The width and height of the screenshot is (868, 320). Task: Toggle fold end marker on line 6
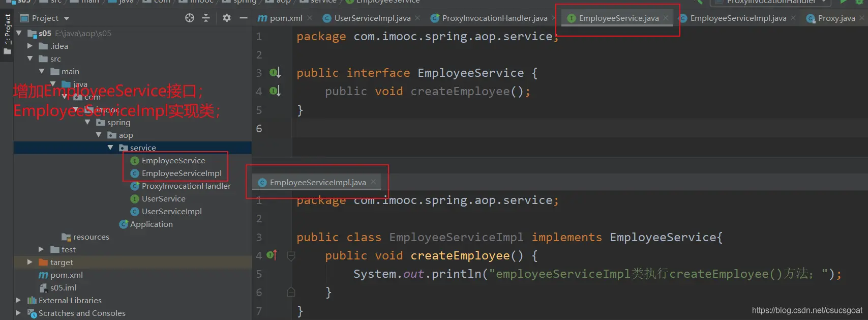(x=291, y=292)
